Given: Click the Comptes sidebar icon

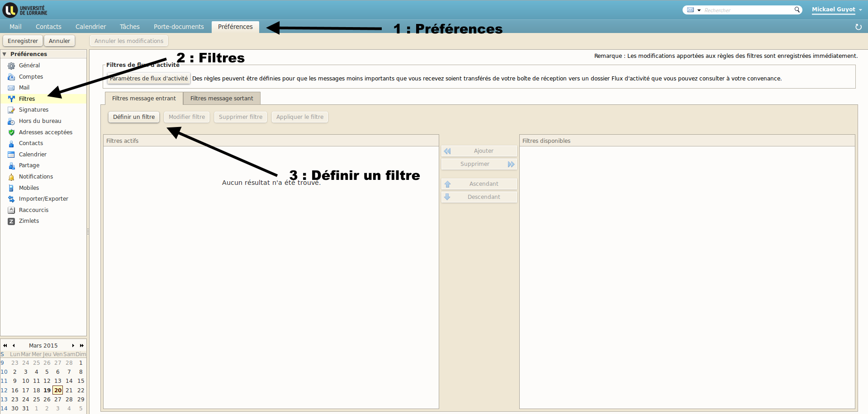Looking at the screenshot, I should [11, 77].
